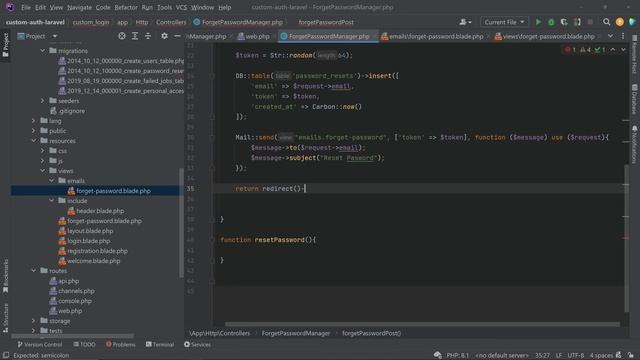Open the File menu
Screen dimensions: 640x360
click(26, 7)
